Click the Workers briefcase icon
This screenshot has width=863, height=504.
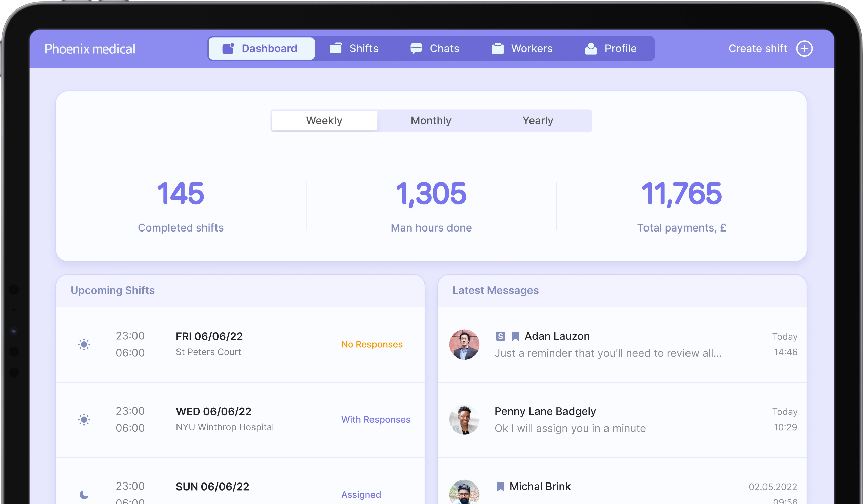coord(498,48)
